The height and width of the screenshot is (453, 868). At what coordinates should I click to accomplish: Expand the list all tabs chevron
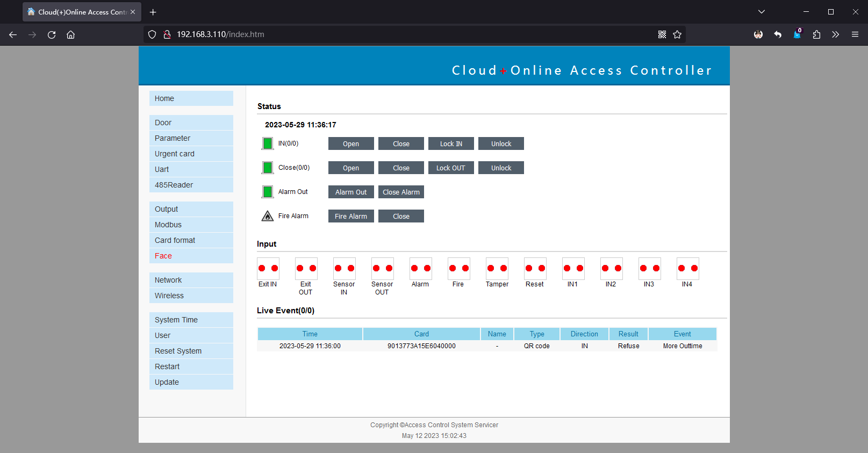coord(762,12)
